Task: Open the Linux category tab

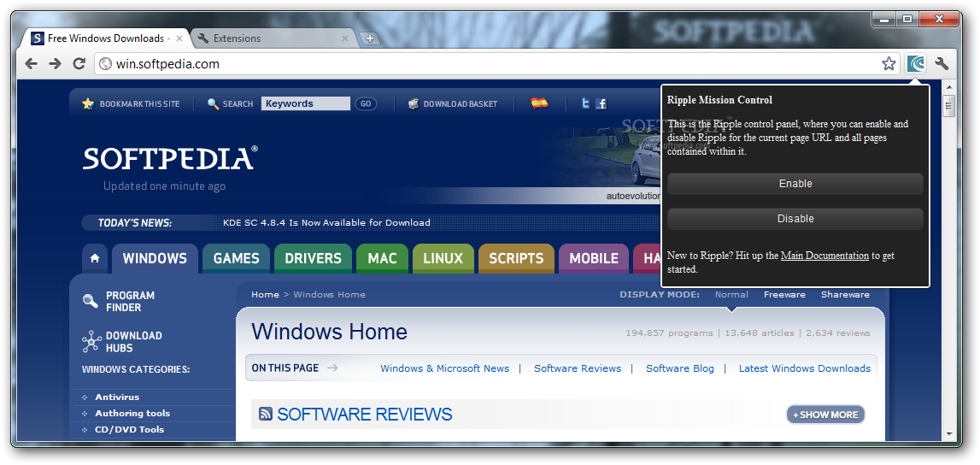Action: coord(443,258)
